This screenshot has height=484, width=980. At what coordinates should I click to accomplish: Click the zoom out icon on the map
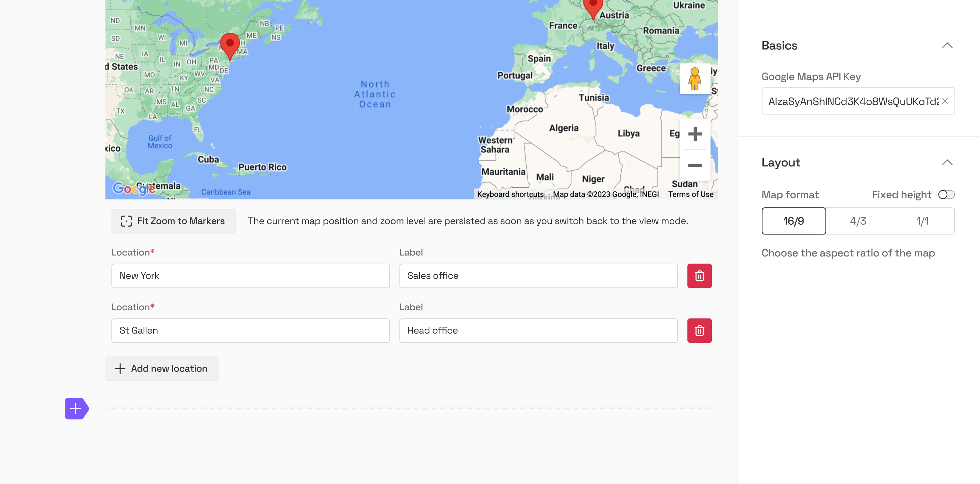(695, 164)
